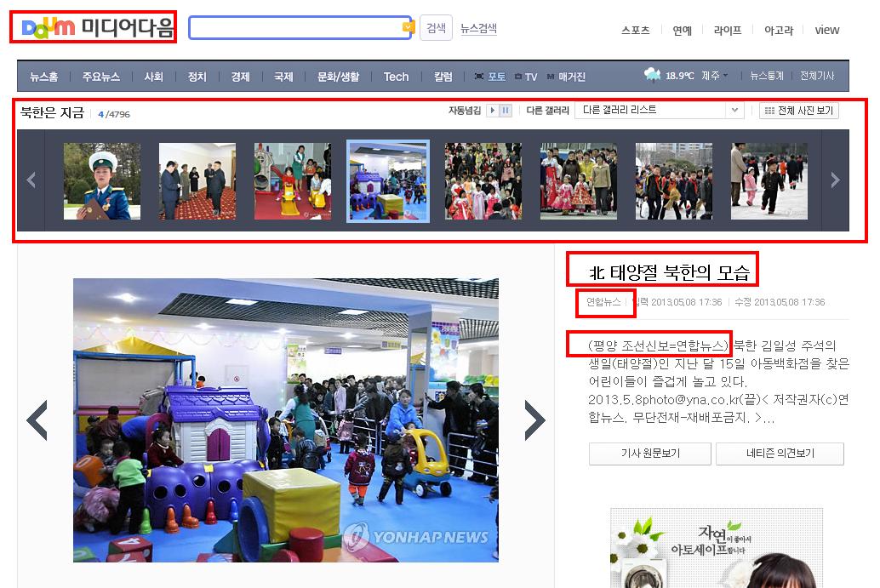Click the large playroom photo
Image resolution: width=880 pixels, height=588 pixels.
pos(286,420)
